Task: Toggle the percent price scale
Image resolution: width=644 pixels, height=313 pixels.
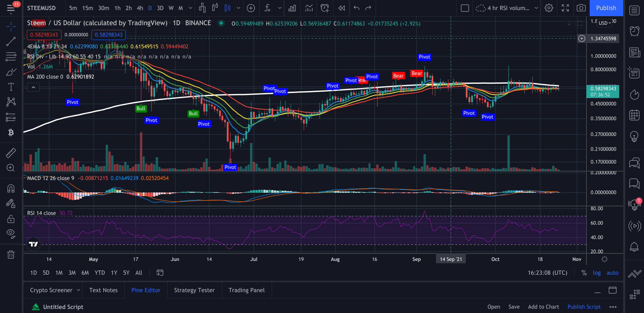Action: point(584,273)
